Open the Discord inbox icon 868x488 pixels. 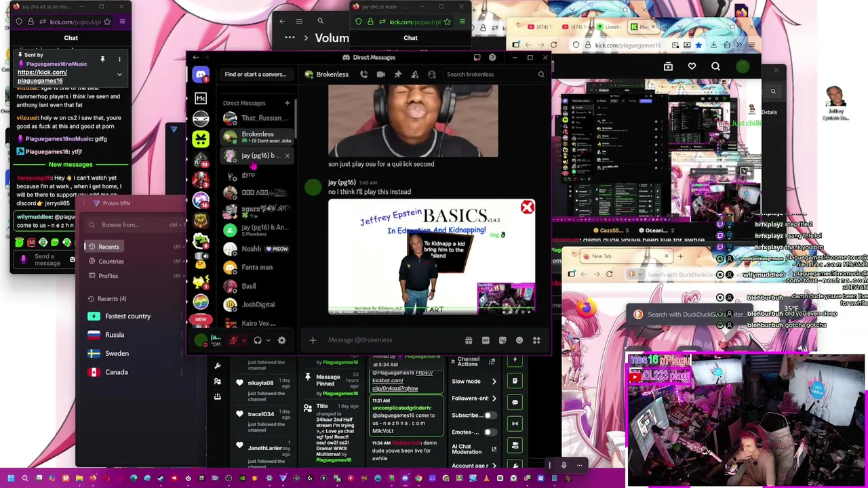pos(477,58)
